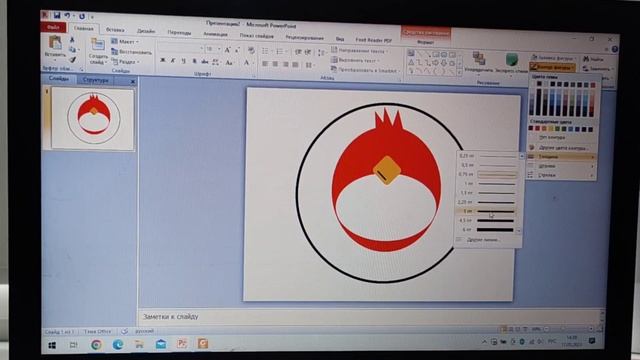Screen dimensions: 640x360
Task: Click the Найти (Find) binoculars button
Action: coord(594,59)
